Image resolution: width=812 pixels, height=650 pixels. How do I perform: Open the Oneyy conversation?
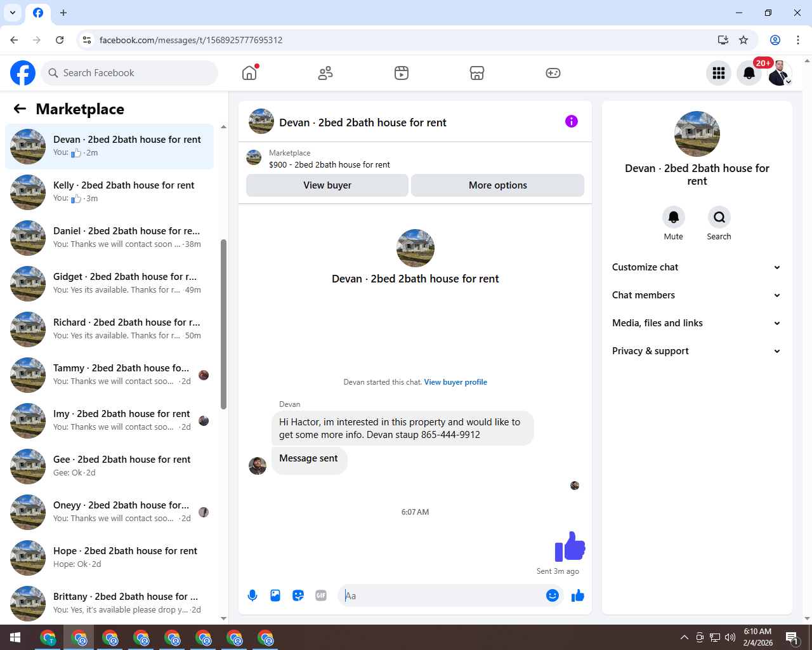(x=109, y=512)
